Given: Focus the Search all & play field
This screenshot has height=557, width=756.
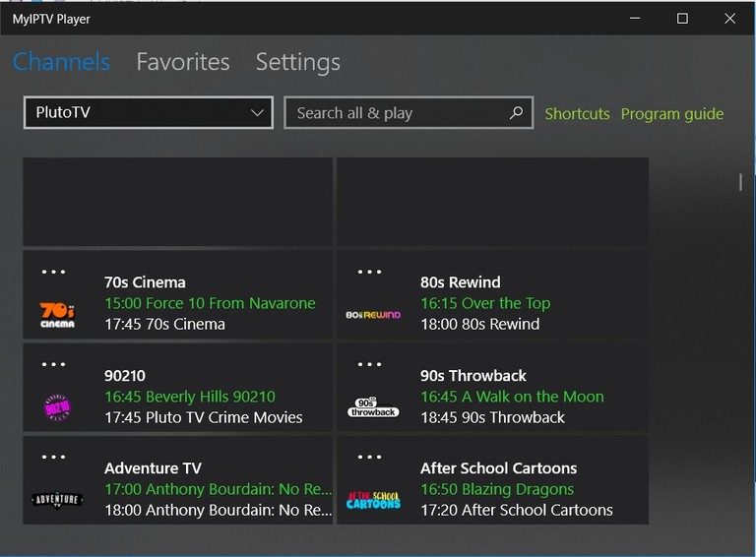Looking at the screenshot, I should pos(409,113).
